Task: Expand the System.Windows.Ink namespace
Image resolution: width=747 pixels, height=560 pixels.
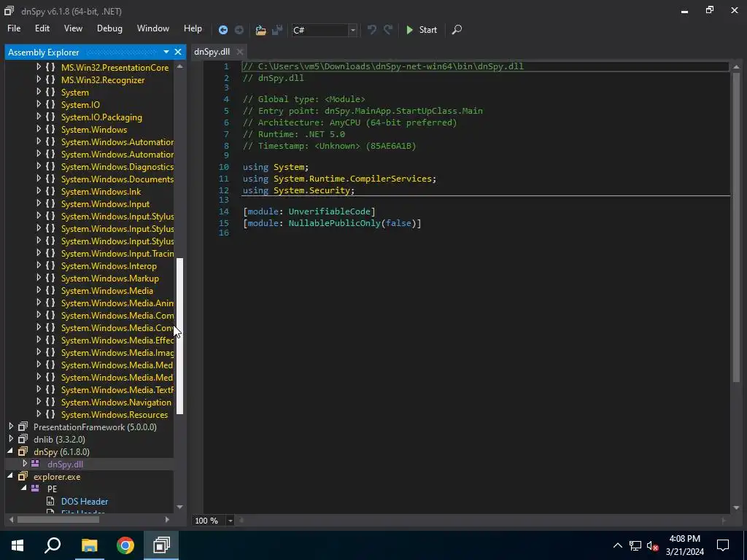Action: tap(39, 191)
